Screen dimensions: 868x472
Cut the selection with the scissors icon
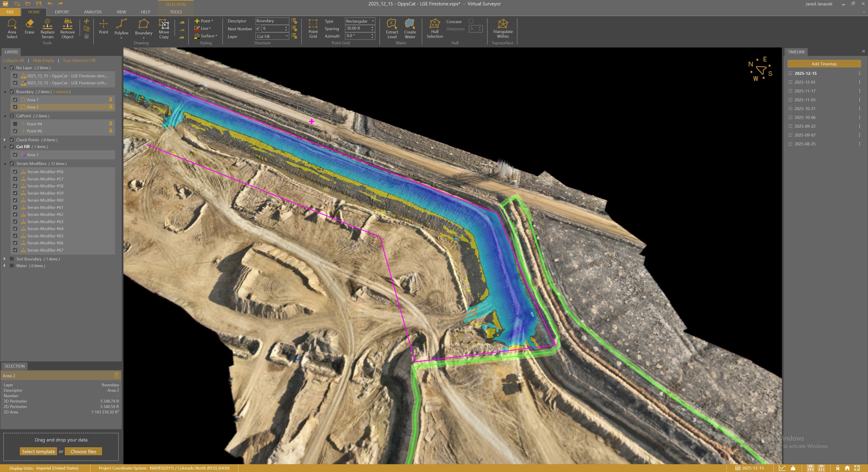87,21
